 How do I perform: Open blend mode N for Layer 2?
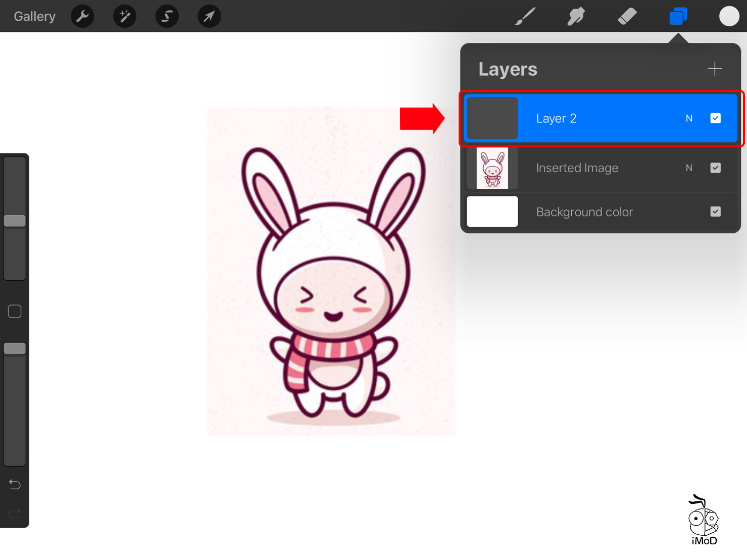pos(689,118)
